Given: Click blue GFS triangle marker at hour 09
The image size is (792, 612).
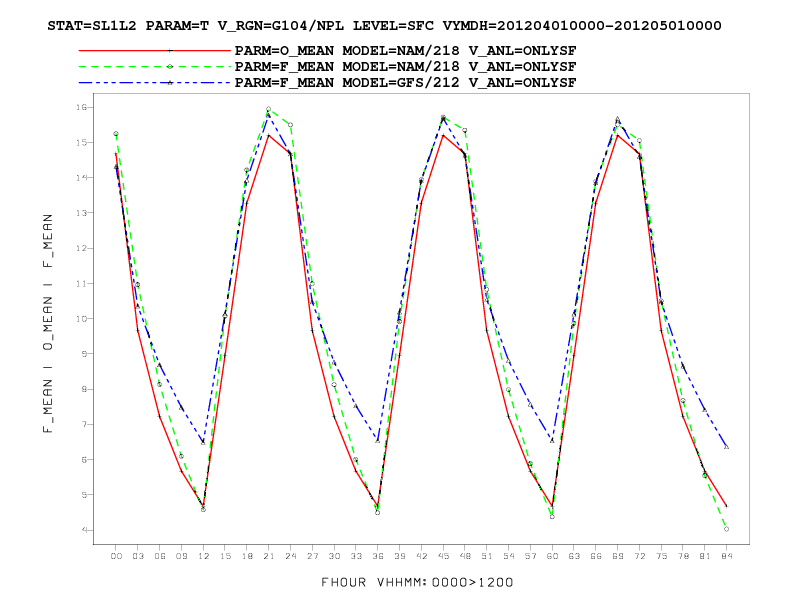Looking at the screenshot, I should coord(181,409).
